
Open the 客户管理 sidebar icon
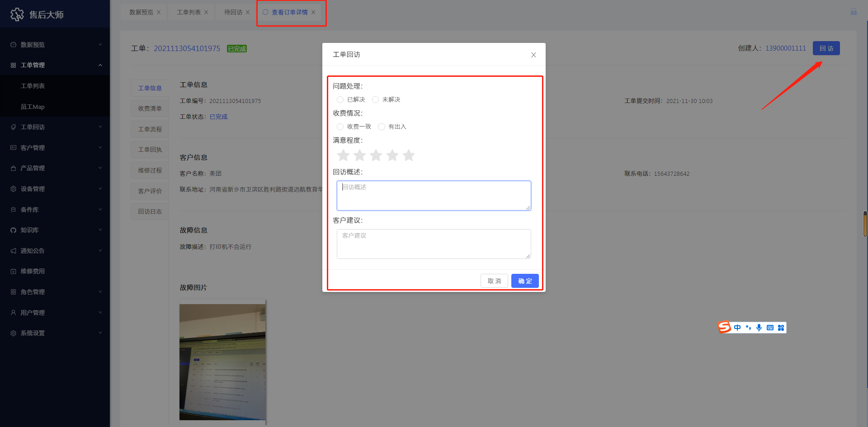(13, 147)
